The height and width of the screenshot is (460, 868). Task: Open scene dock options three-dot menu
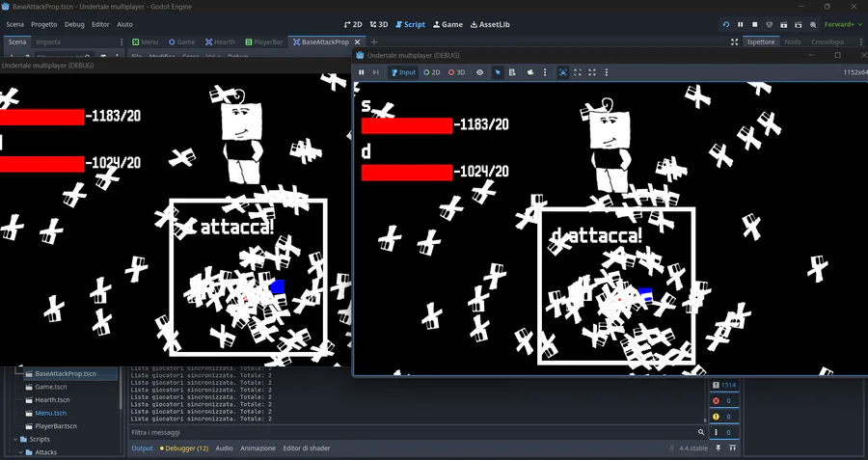click(122, 42)
